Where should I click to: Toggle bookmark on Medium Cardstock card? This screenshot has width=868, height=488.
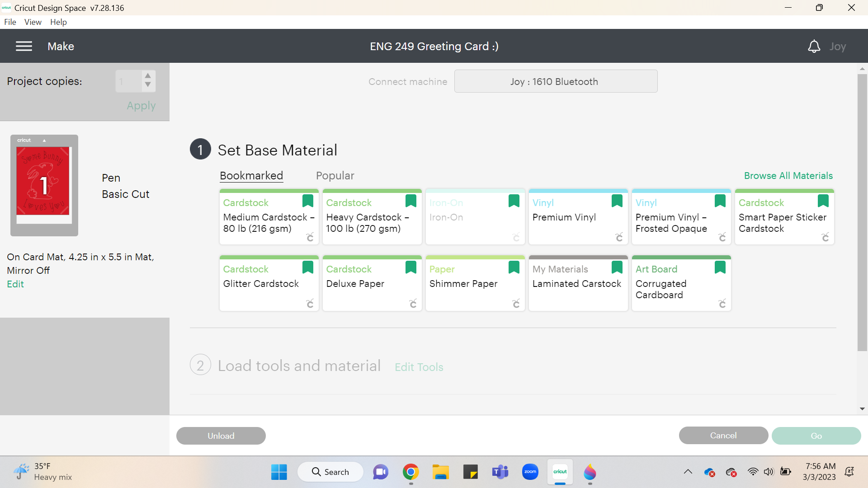[x=308, y=201]
